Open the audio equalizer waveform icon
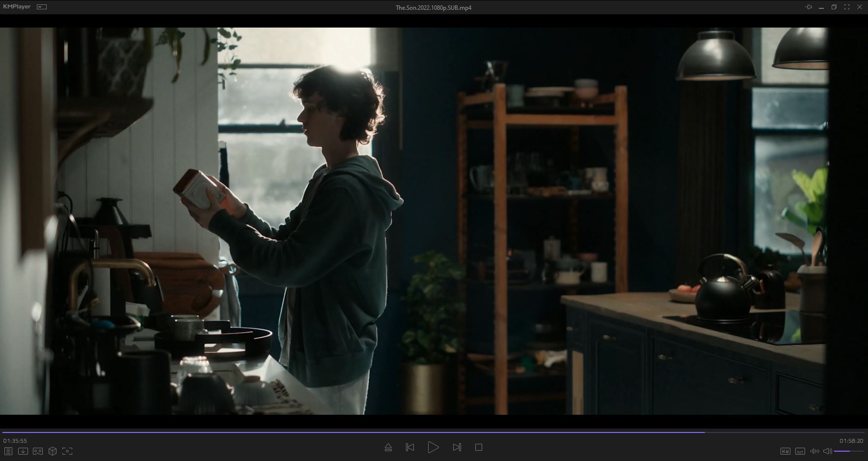 tap(814, 451)
